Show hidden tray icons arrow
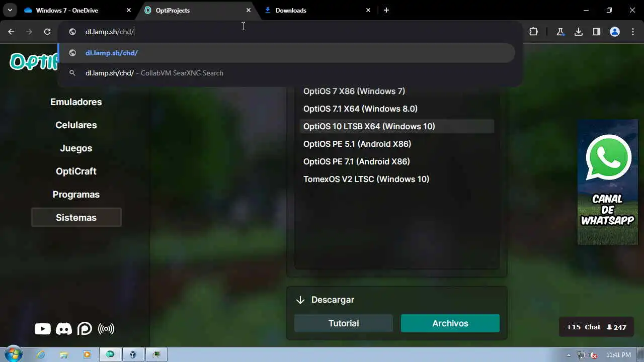 coord(569,355)
